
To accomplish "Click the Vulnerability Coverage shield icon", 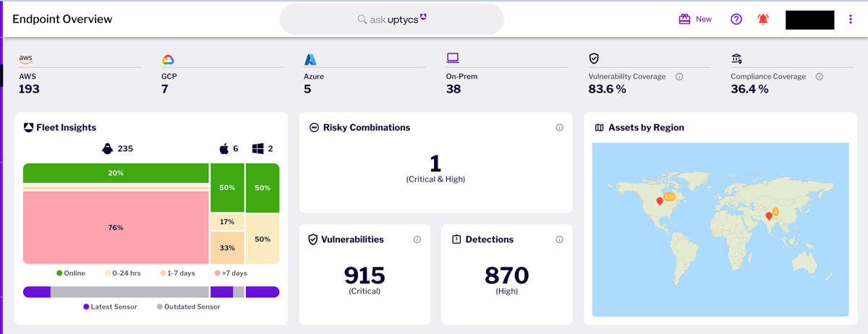I will tap(594, 59).
